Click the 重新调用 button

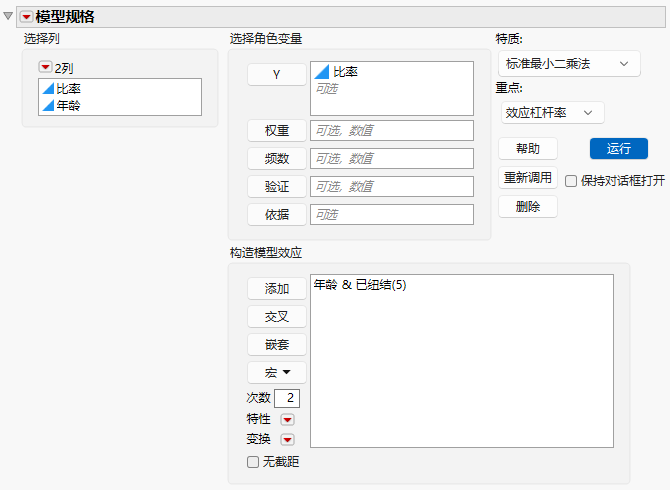(x=528, y=178)
